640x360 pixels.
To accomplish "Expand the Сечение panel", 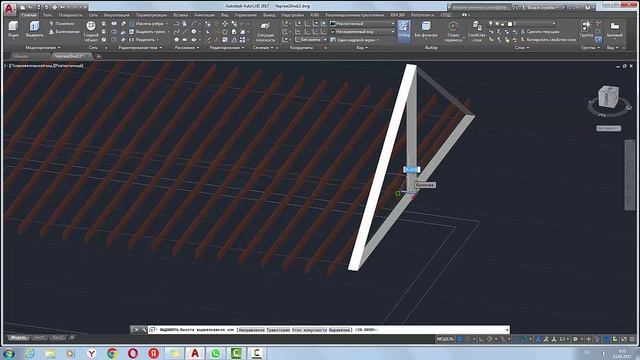I will tap(263, 48).
